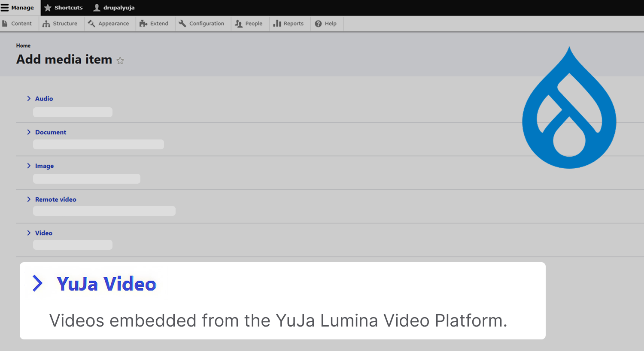Screen dimensions: 644x351
Task: Select the YuJa Video media type link
Action: (x=106, y=284)
